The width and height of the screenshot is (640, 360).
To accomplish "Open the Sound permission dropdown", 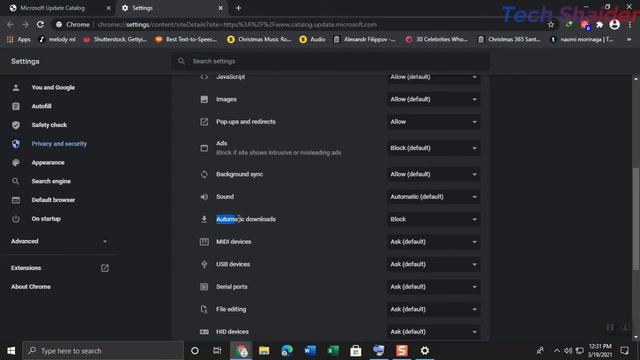I will (x=433, y=197).
